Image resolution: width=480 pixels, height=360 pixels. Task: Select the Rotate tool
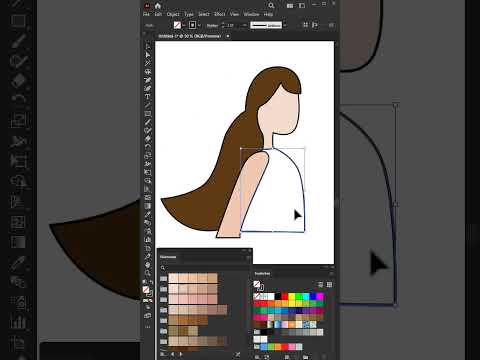click(148, 147)
